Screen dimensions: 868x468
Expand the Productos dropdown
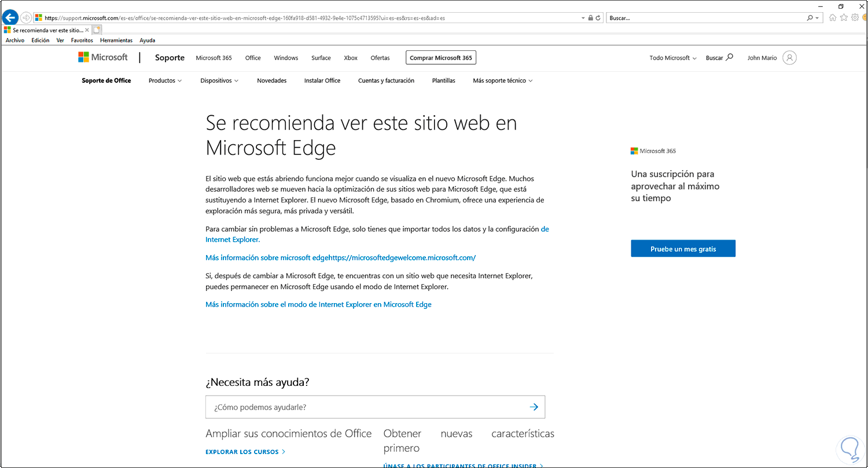coord(165,81)
